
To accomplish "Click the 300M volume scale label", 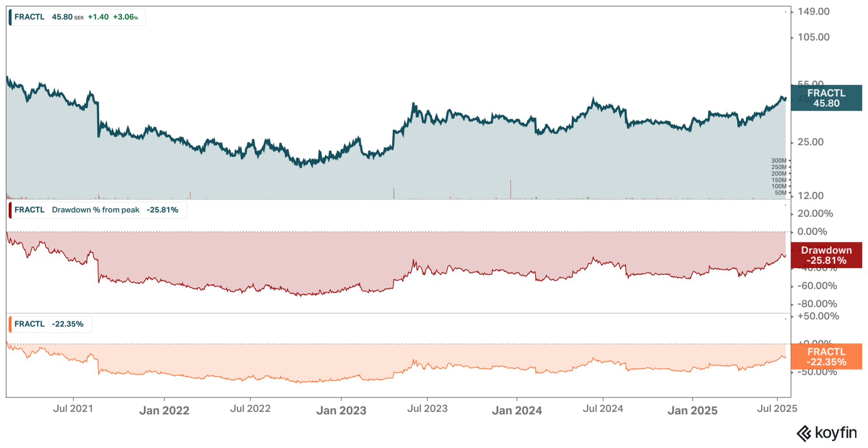I will pyautogui.click(x=779, y=161).
